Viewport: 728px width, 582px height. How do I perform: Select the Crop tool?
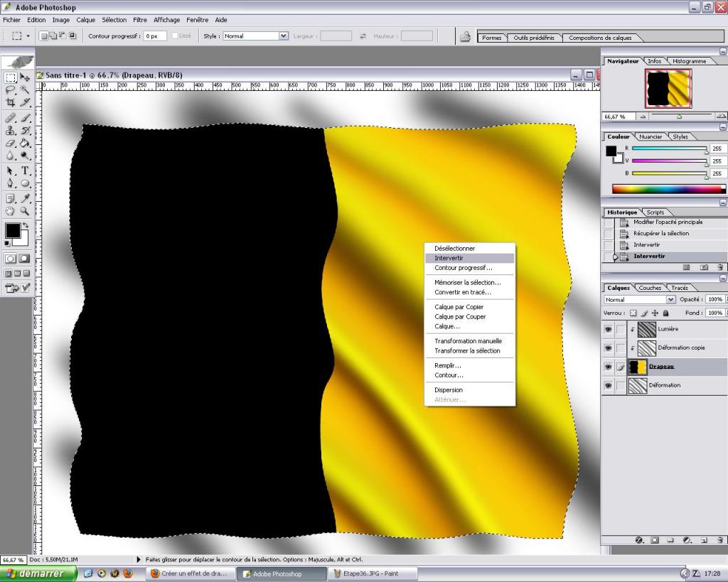click(11, 102)
